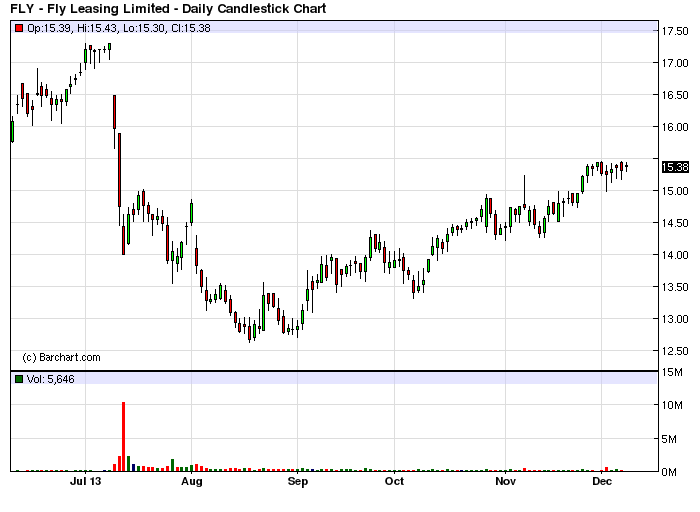Click the 10M volume axis label

[672, 405]
